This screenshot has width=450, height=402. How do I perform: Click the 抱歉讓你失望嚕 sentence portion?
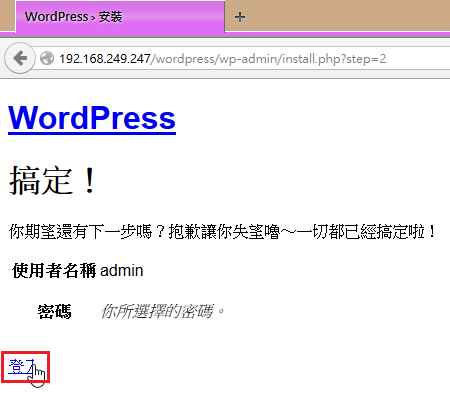pyautogui.click(x=224, y=231)
